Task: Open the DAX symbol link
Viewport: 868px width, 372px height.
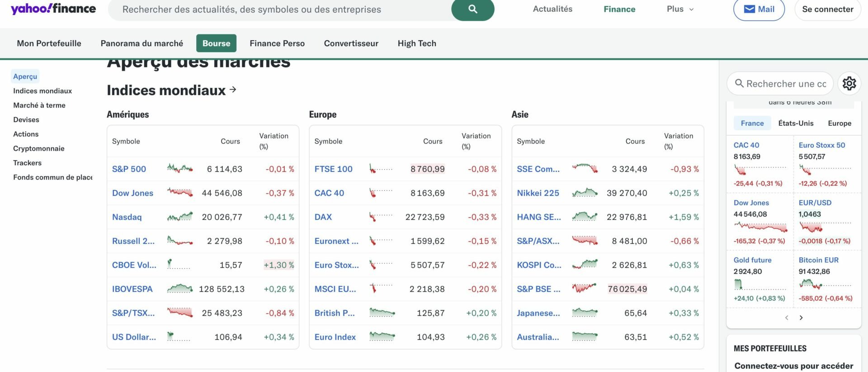Action: [x=323, y=217]
